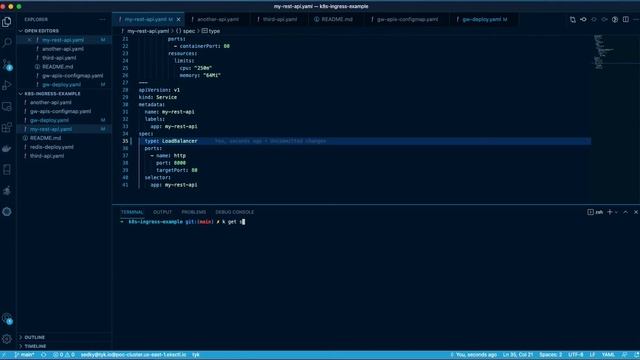Screen dimensions: 640x360
Task: Open the Debug Console panel tab
Action: (x=235, y=212)
